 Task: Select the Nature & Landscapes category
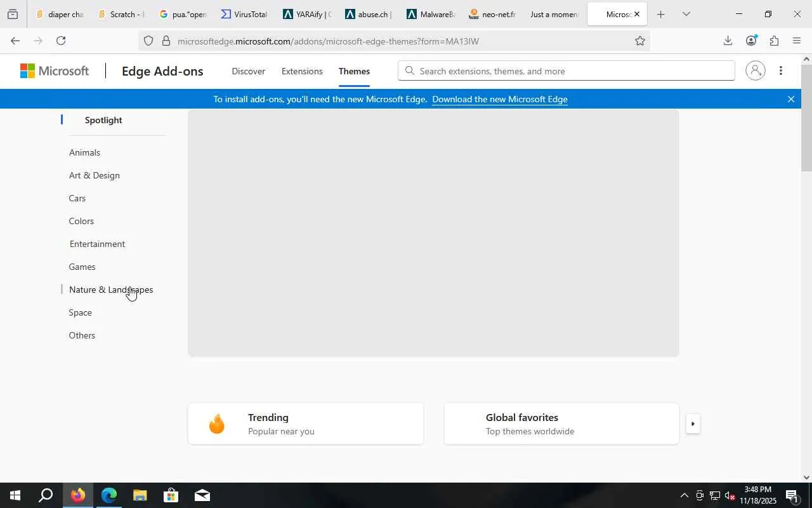point(111,290)
